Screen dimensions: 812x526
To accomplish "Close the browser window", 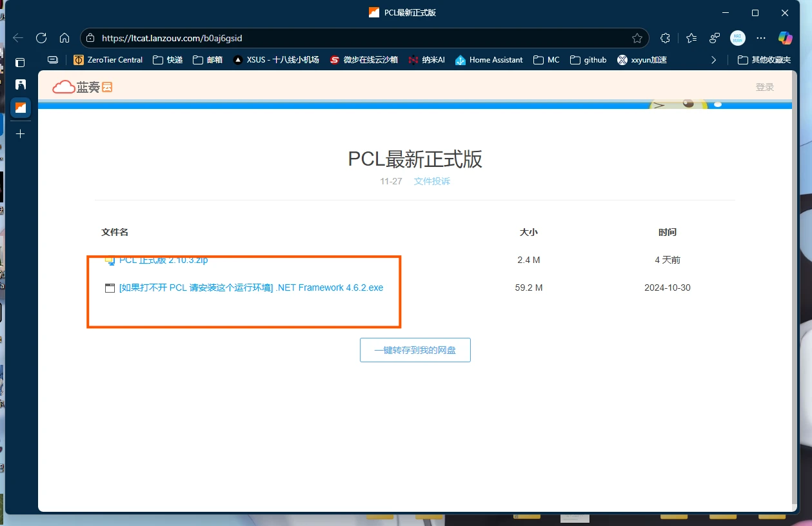I will [x=785, y=13].
